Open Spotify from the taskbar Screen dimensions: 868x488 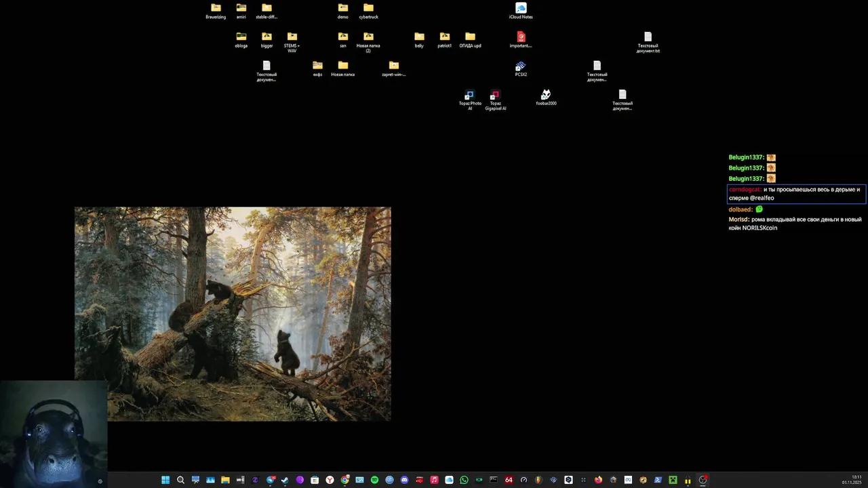pyautogui.click(x=374, y=480)
